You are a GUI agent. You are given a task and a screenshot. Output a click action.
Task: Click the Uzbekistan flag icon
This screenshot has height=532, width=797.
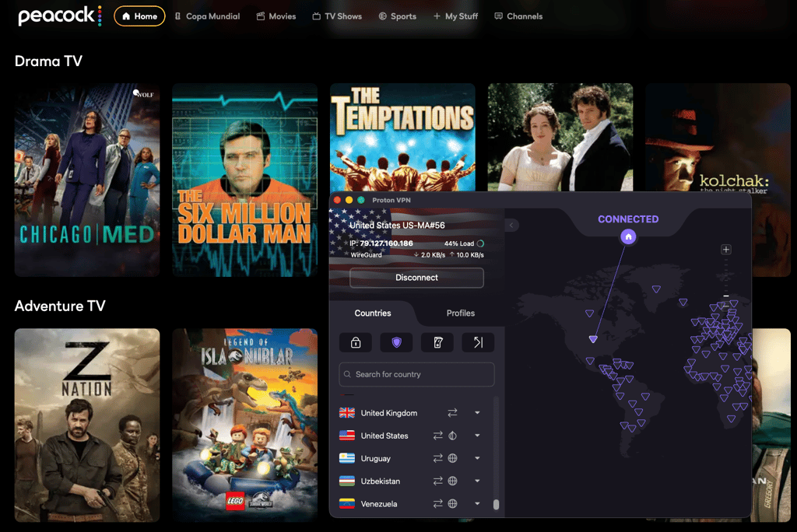point(347,481)
